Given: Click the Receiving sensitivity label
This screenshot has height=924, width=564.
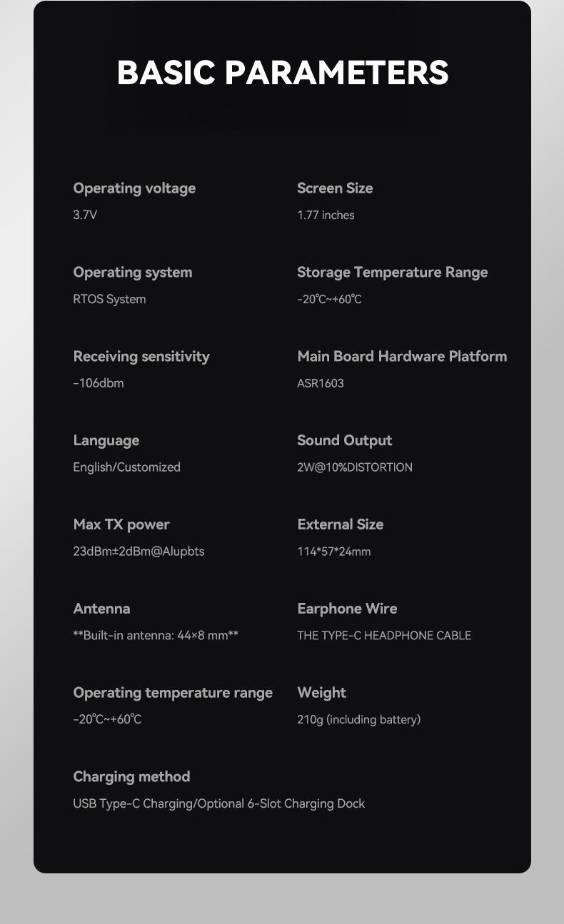Looking at the screenshot, I should 141,357.
